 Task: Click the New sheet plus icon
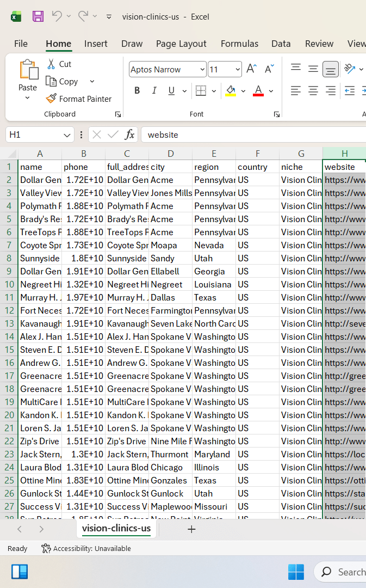point(191,529)
